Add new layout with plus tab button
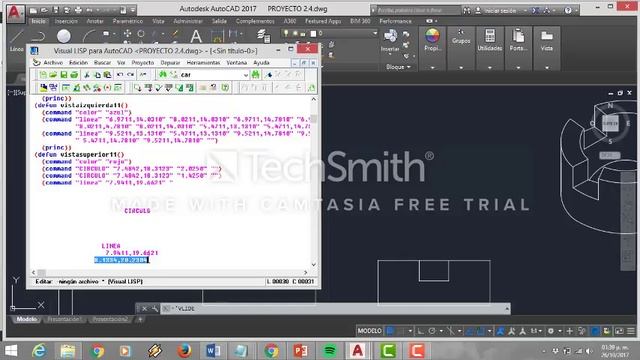The image size is (640, 360). coord(140,319)
